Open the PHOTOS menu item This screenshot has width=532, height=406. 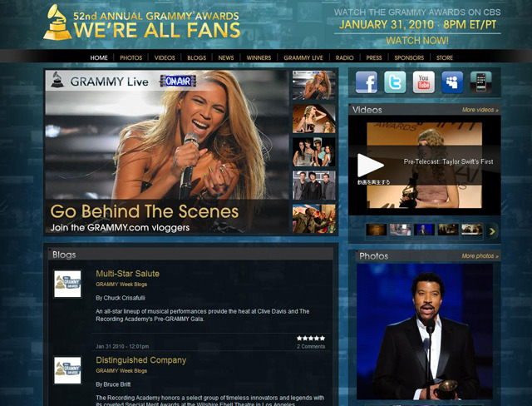click(x=131, y=57)
